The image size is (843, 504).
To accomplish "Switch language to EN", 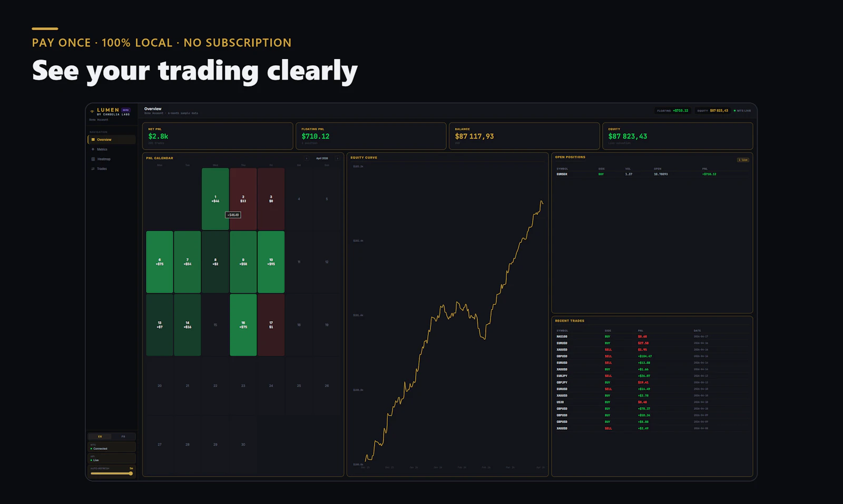I will tap(100, 437).
